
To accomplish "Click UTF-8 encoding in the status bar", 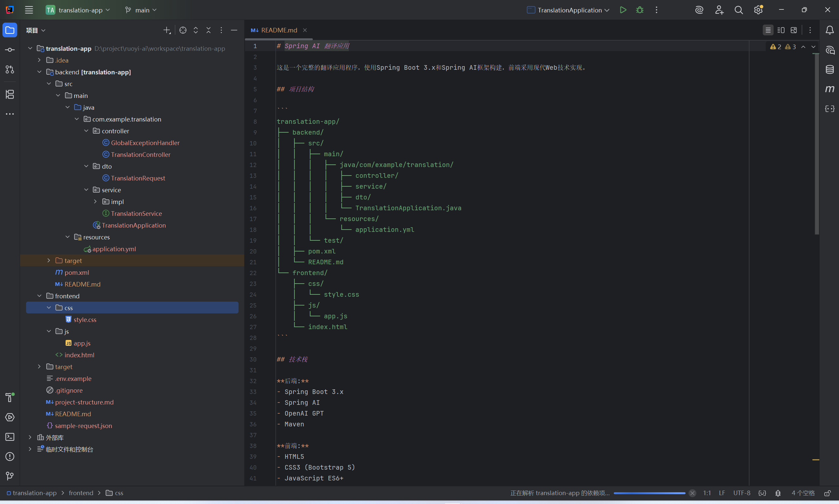I will [x=741, y=493].
